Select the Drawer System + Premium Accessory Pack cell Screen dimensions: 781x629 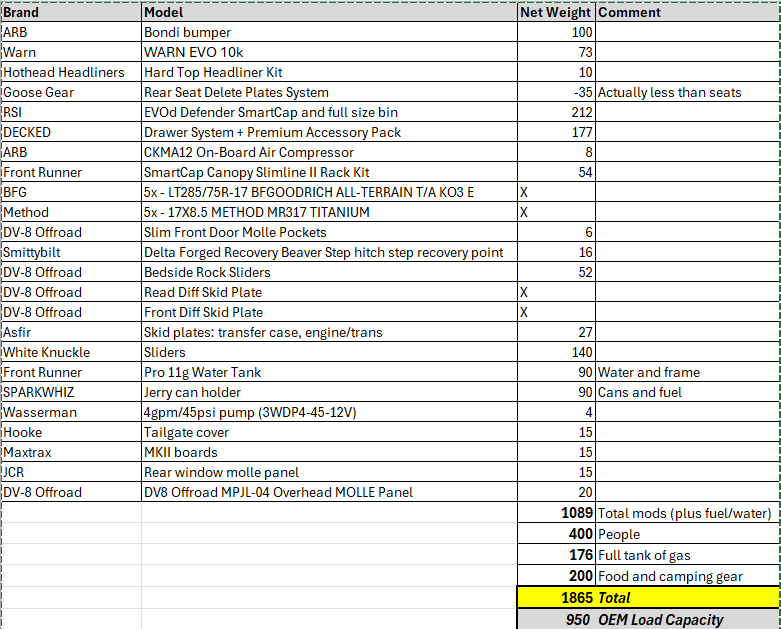(329, 132)
